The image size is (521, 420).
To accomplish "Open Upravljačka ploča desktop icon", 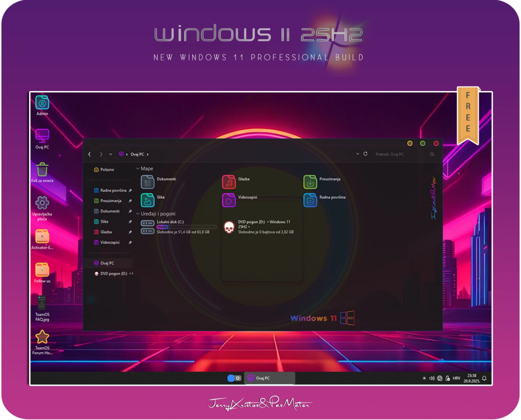I will tap(42, 202).
